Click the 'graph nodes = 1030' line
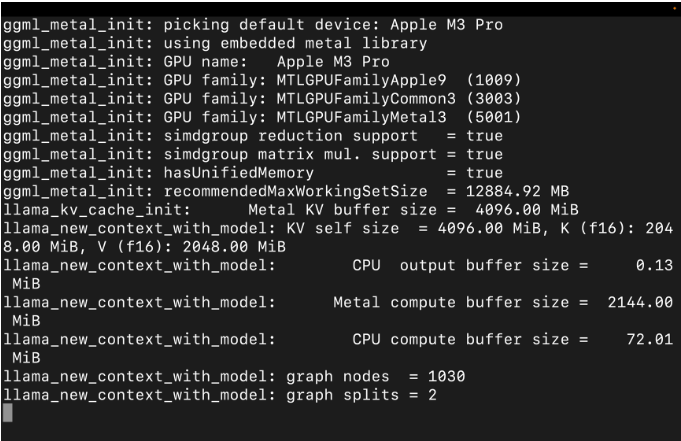Screen dimensions: 681x441 pyautogui.click(x=234, y=377)
